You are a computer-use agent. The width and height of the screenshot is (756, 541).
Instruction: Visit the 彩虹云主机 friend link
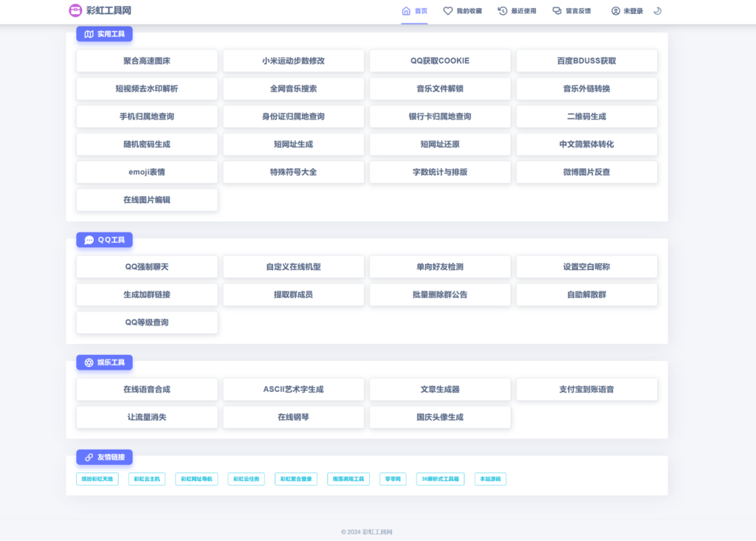coord(147,479)
